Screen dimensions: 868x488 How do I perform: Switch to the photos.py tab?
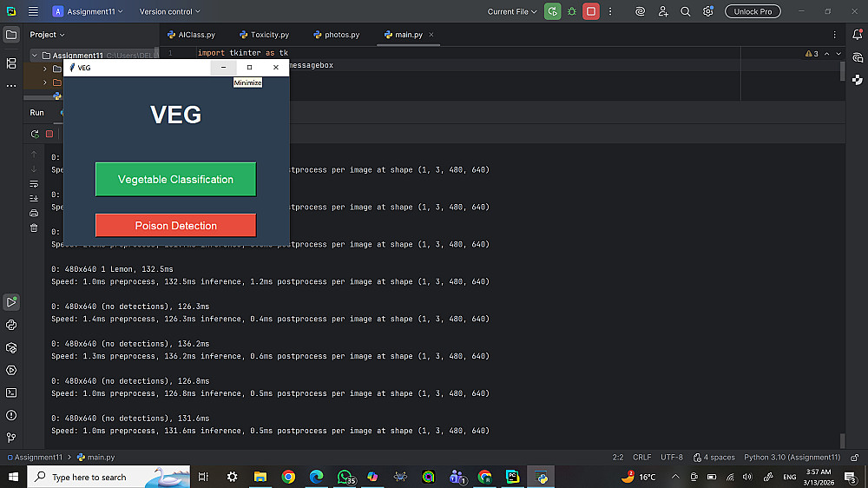337,35
